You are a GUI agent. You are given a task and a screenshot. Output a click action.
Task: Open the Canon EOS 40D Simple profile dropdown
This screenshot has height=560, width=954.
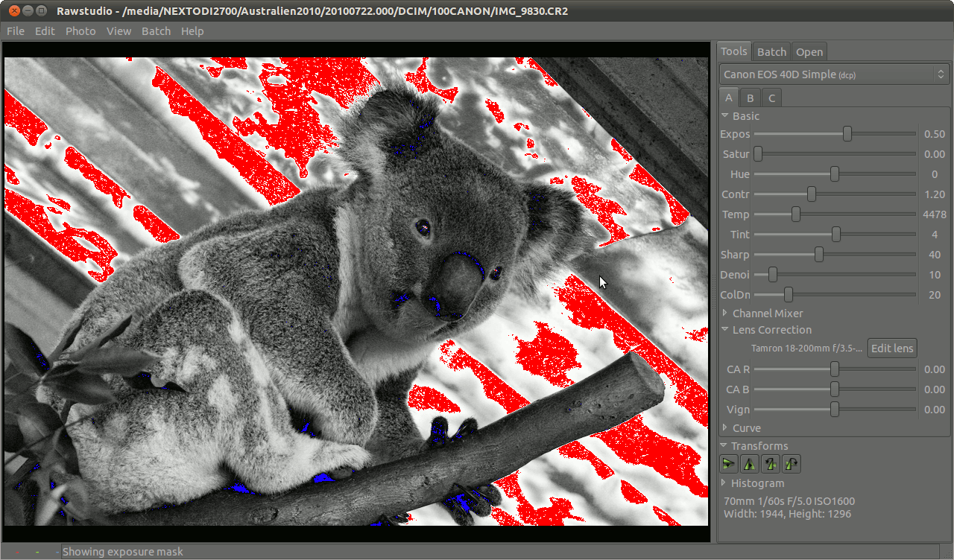click(834, 74)
